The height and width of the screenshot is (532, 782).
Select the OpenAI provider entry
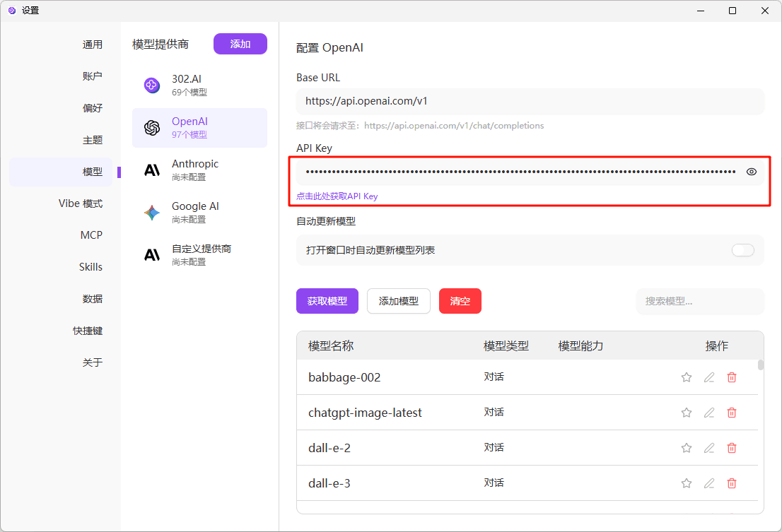[199, 128]
